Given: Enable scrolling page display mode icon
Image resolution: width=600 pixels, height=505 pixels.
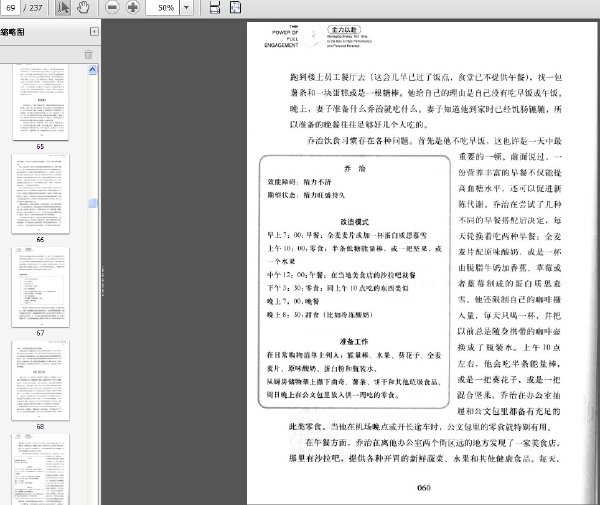Looking at the screenshot, I should [215, 8].
